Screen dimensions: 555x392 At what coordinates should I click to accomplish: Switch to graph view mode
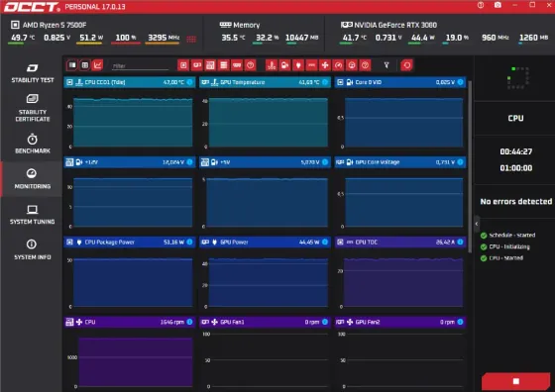[x=97, y=65]
